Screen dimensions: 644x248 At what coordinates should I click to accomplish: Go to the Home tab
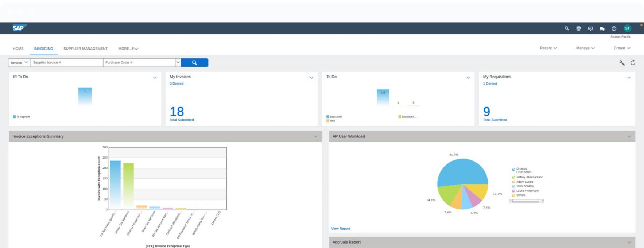[x=18, y=49]
